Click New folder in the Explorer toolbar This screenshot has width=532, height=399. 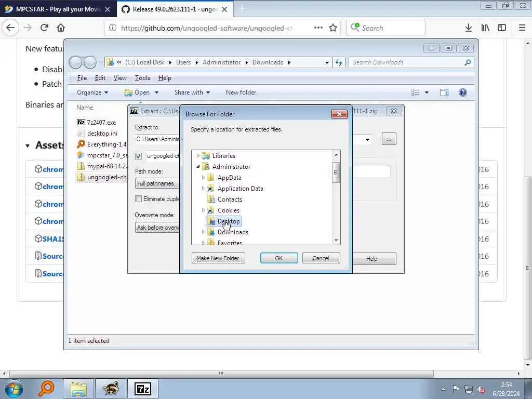(241, 92)
